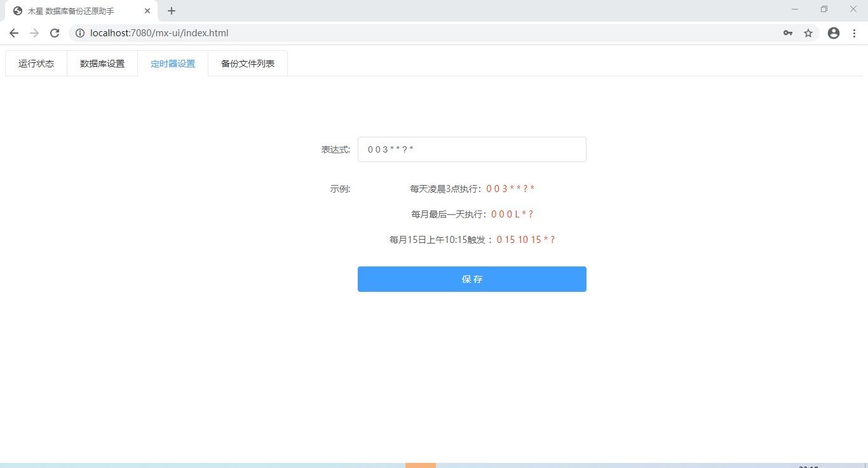The height and width of the screenshot is (468, 868).
Task: View site info icon beside localhost URL
Action: [80, 33]
